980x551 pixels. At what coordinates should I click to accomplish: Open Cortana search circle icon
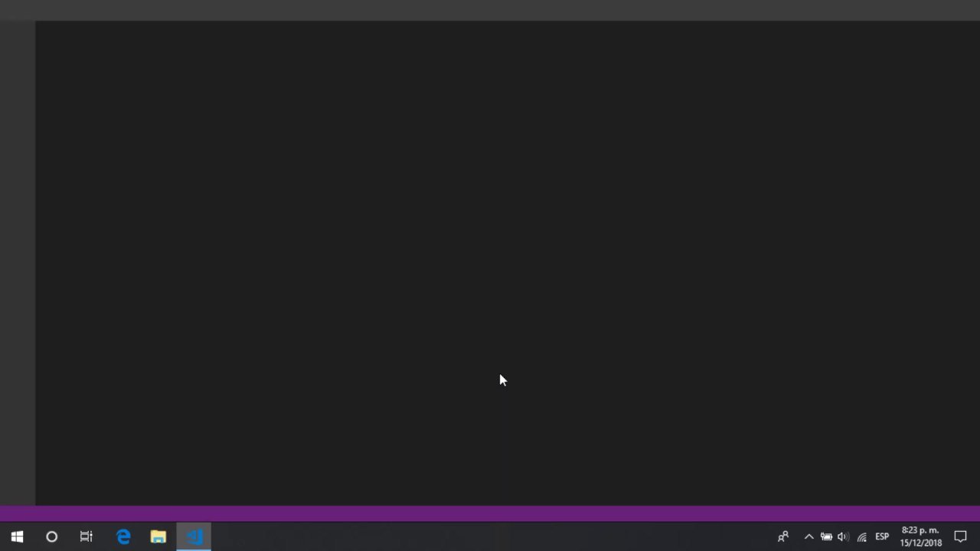coord(51,537)
